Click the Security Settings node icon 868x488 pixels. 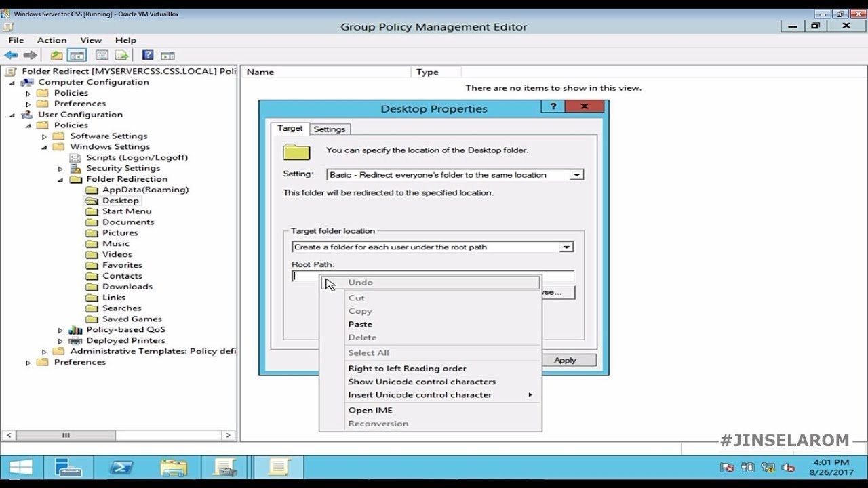[75, 168]
